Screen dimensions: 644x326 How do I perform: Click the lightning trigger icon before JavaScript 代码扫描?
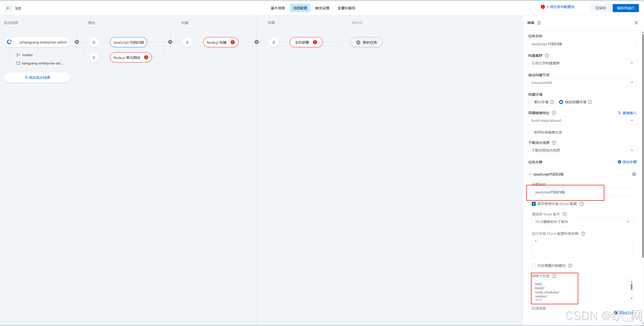click(x=94, y=42)
